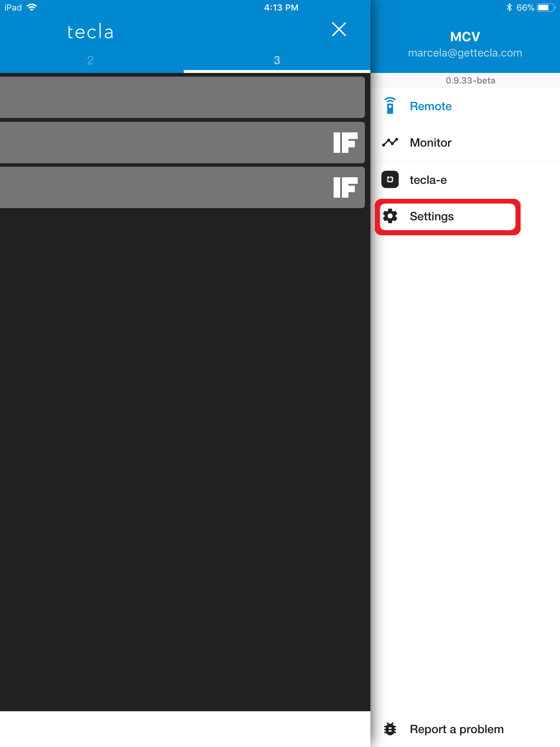
Task: Close the menu with the X icon
Action: [339, 30]
